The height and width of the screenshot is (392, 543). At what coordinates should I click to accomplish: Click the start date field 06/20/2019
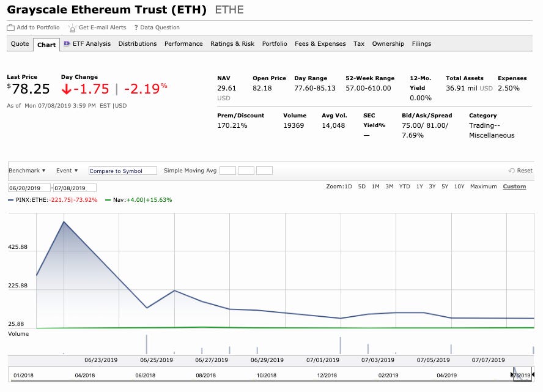point(29,188)
